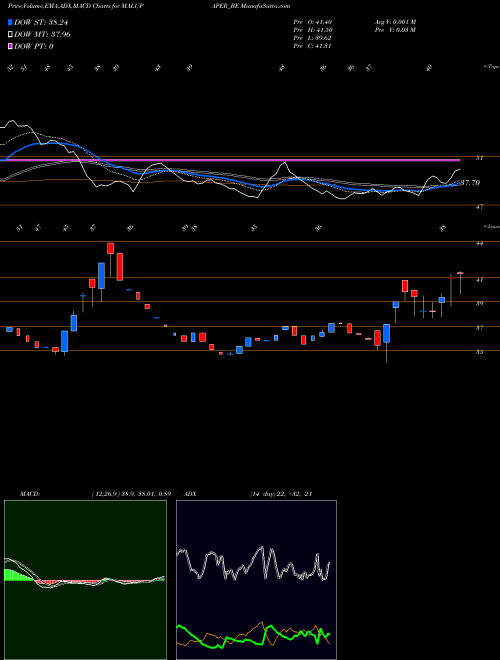Click the 35 price axis label

point(479,352)
